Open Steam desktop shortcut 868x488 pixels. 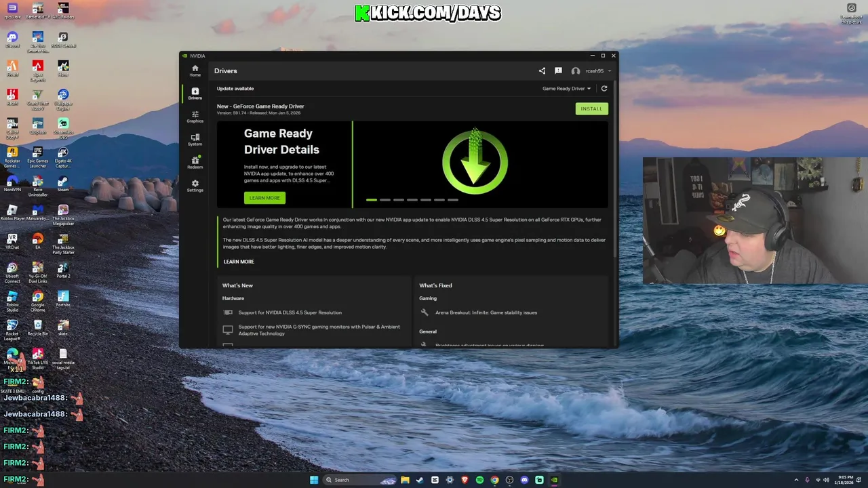pyautogui.click(x=63, y=184)
